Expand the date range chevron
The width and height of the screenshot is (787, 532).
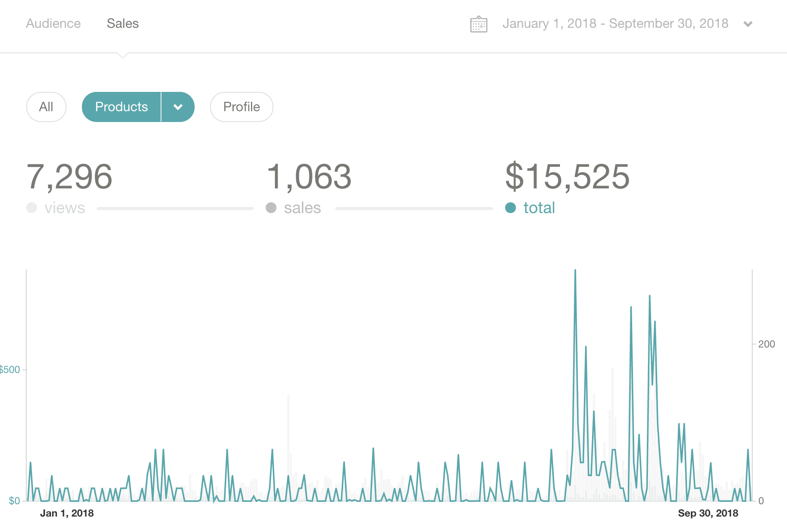[748, 24]
